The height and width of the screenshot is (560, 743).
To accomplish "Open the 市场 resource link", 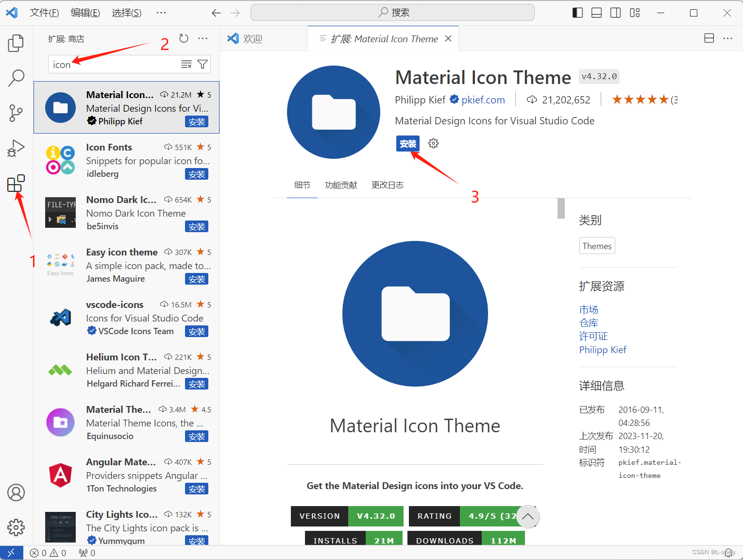I will [x=589, y=310].
